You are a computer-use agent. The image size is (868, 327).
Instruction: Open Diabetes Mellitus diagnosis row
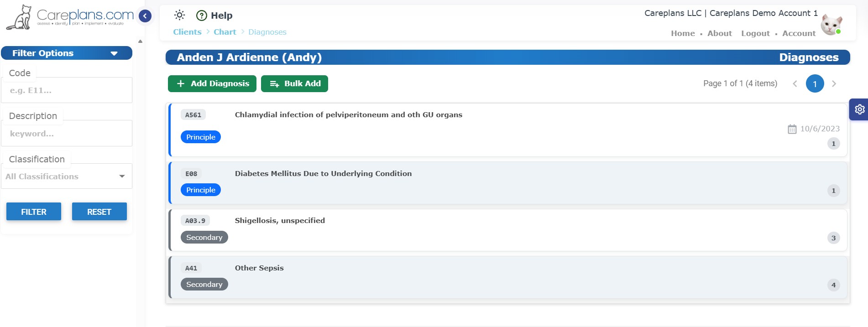point(508,183)
